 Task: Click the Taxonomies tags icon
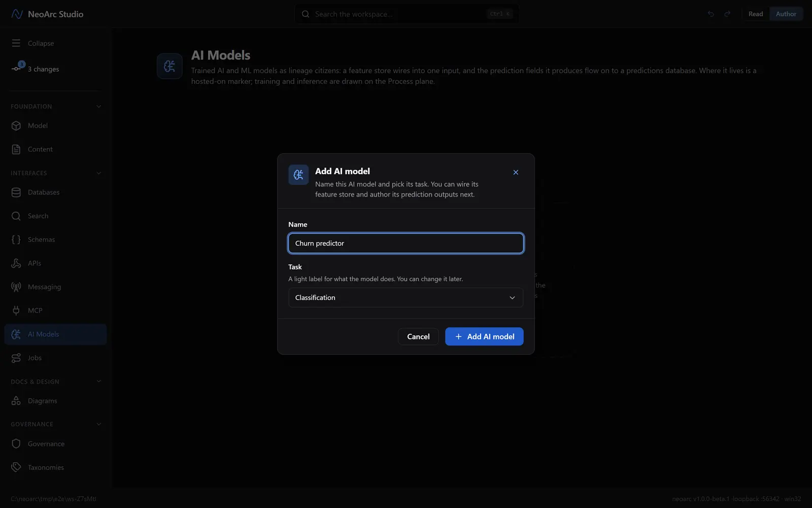point(16,467)
